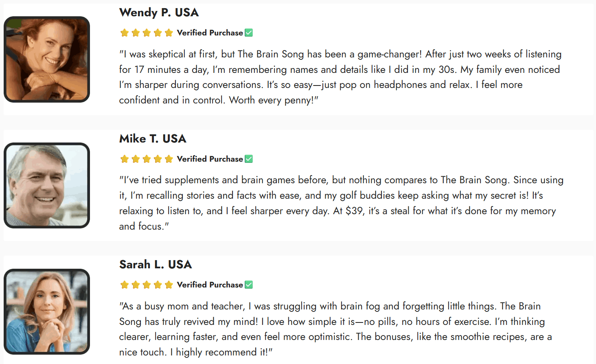This screenshot has width=596, height=364.
Task: Click the fifth star of Sarah L.'s rating
Action: tap(169, 285)
